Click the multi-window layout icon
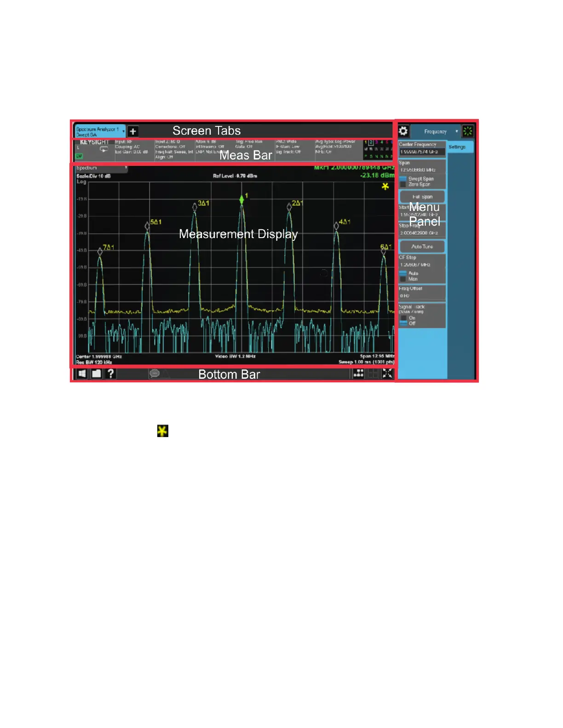Viewport: 563px width, 728px height. [373, 374]
